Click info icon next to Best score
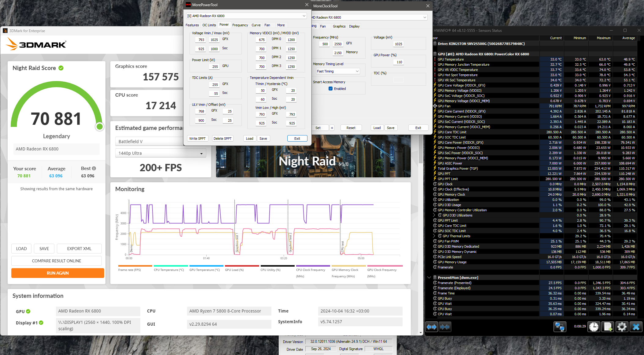The image size is (644, 355). pyautogui.click(x=94, y=168)
